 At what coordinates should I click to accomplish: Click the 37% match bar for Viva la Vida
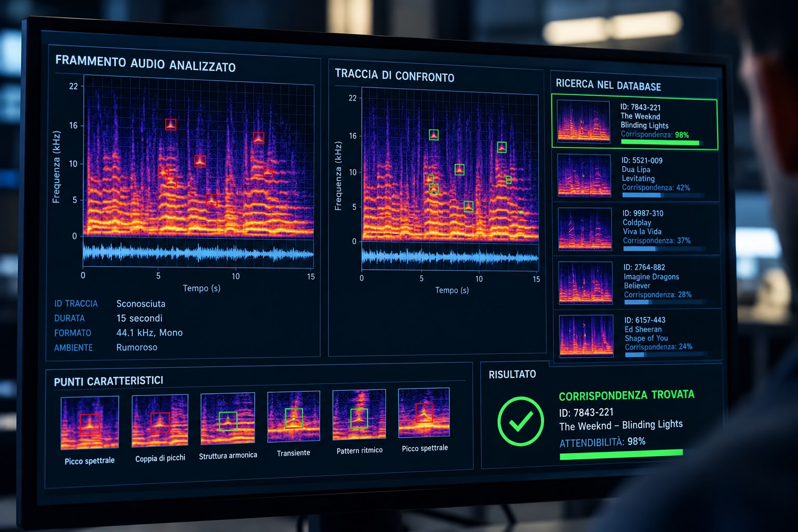click(664, 249)
